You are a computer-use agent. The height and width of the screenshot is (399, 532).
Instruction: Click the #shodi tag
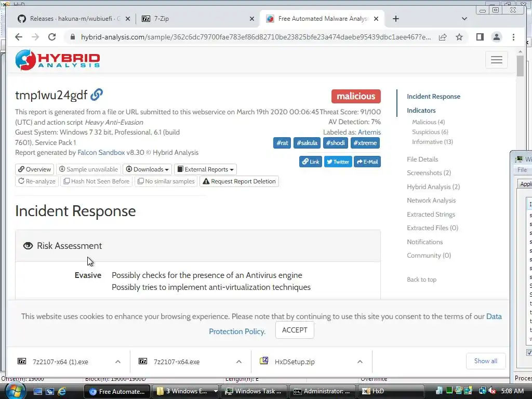coord(335,143)
